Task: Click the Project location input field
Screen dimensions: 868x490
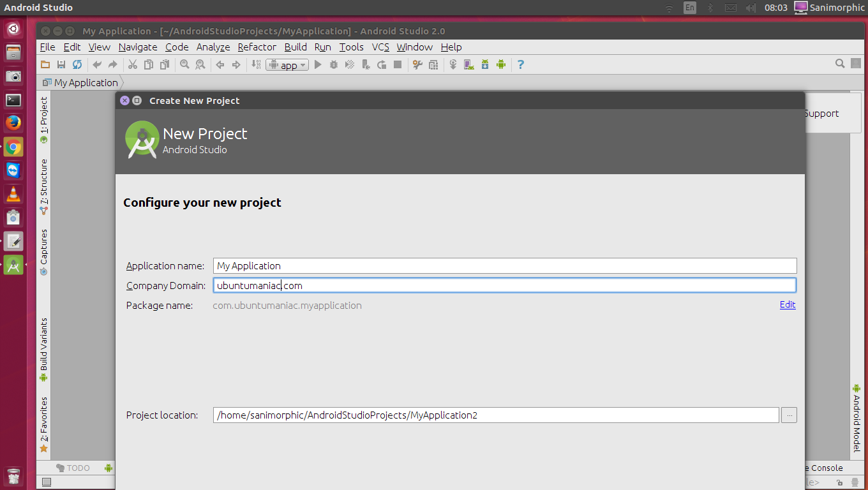Action: click(x=496, y=415)
